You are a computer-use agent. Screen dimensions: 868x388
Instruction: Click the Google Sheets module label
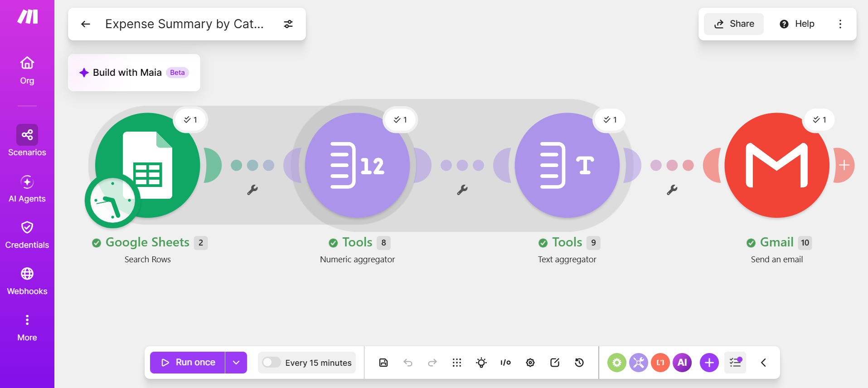[148, 242]
